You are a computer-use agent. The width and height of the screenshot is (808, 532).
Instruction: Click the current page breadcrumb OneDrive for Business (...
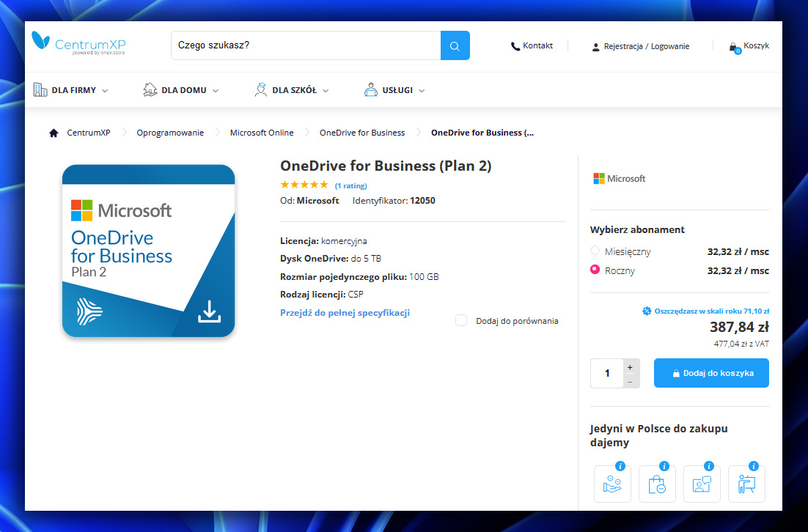tap(482, 133)
